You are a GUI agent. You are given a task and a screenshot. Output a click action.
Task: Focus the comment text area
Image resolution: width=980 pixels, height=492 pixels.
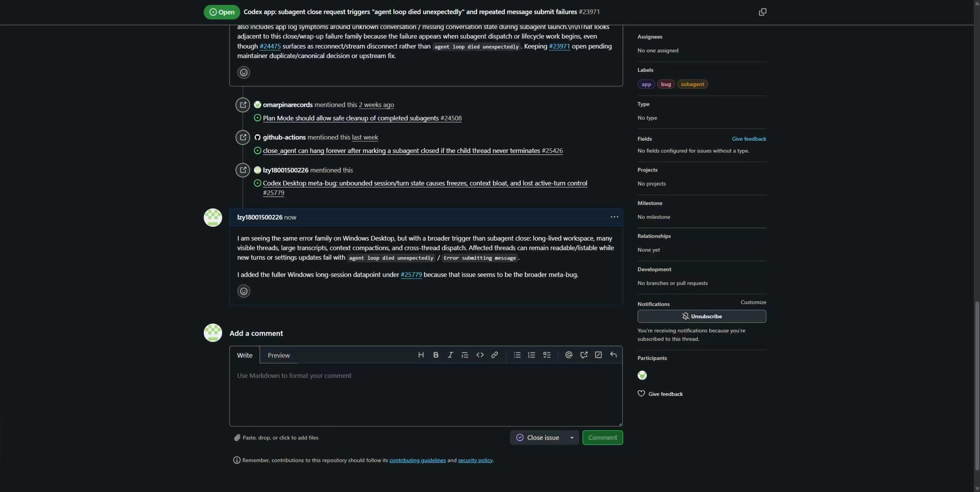click(x=426, y=394)
